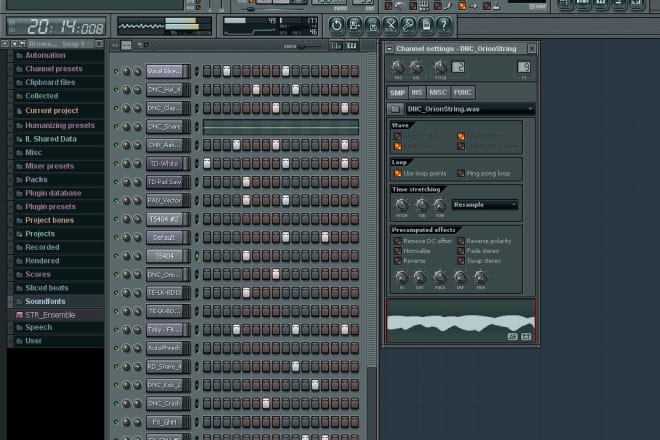Select the PAD_Vector channel button
Screen dimensions: 660x440
[165, 200]
